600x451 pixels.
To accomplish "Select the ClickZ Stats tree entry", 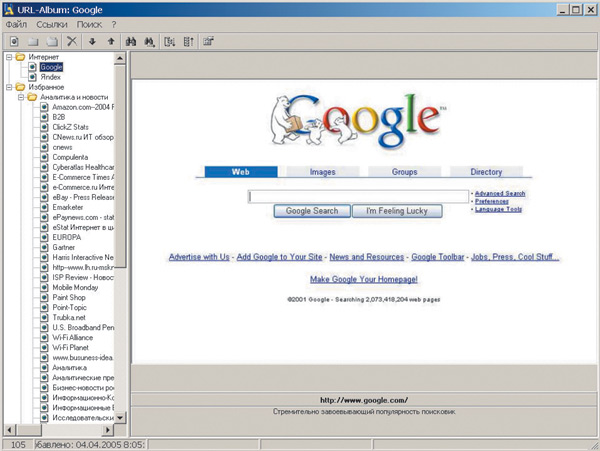I will coord(70,127).
